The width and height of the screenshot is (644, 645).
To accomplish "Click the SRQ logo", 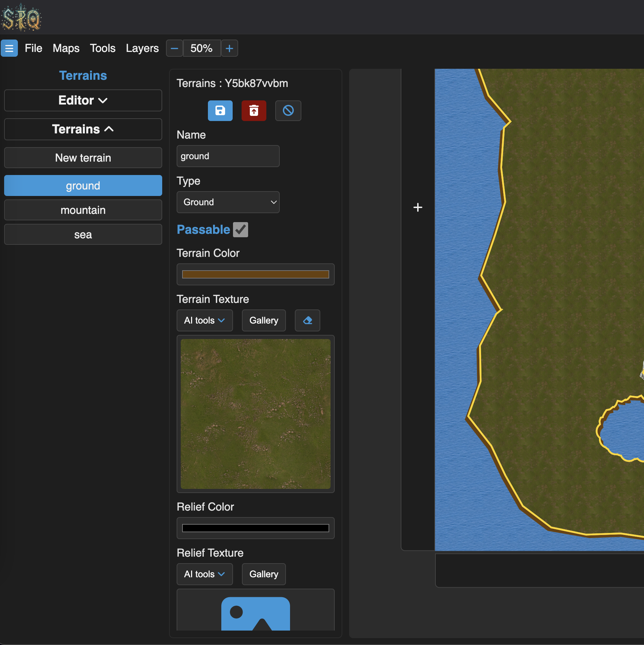I will tap(21, 18).
